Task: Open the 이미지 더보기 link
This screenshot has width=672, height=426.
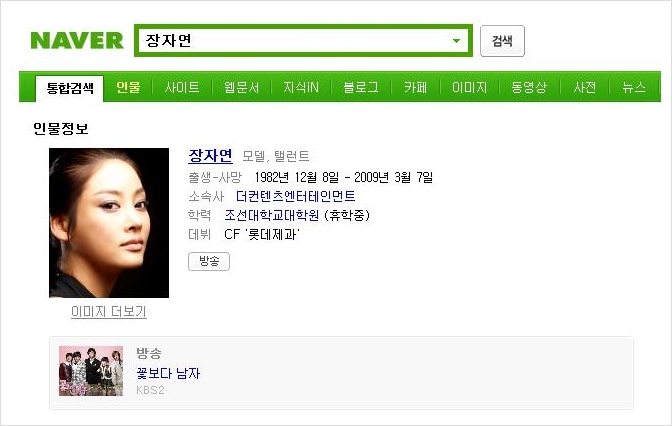Action: click(109, 312)
